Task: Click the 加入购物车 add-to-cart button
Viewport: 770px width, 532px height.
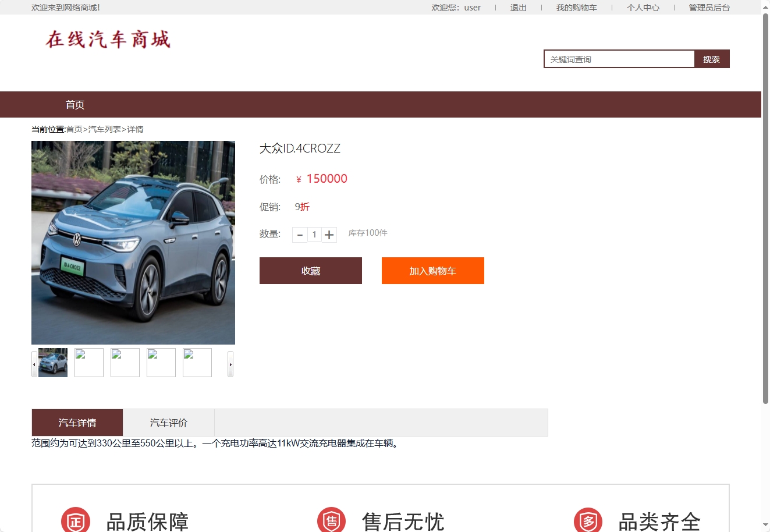Action: [432, 270]
